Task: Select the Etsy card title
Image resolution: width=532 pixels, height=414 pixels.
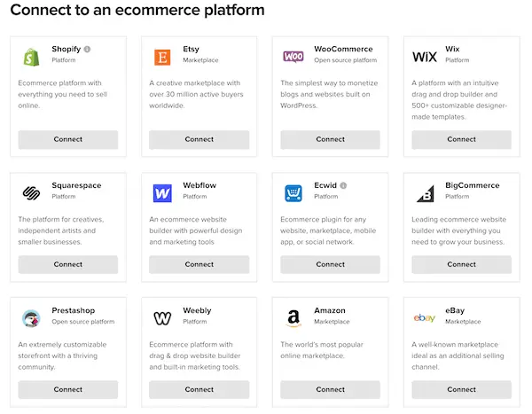Action: (191, 50)
